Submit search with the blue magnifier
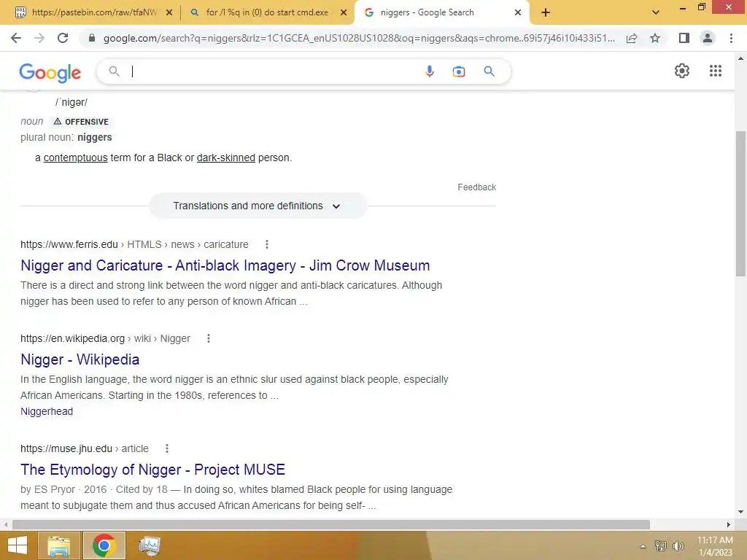This screenshot has width=747, height=560. [x=489, y=71]
